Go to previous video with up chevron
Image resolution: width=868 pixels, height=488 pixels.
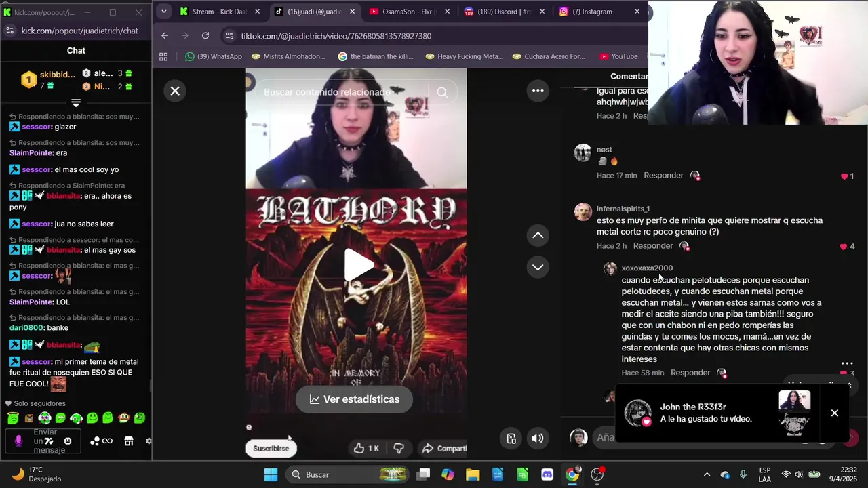tap(538, 235)
